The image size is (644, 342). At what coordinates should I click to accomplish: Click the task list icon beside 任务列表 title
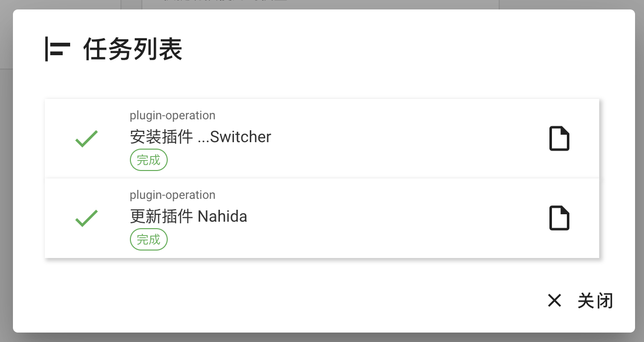click(x=56, y=49)
